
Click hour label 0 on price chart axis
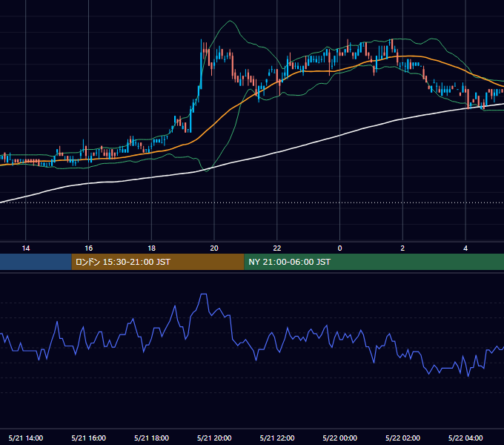tap(339, 248)
